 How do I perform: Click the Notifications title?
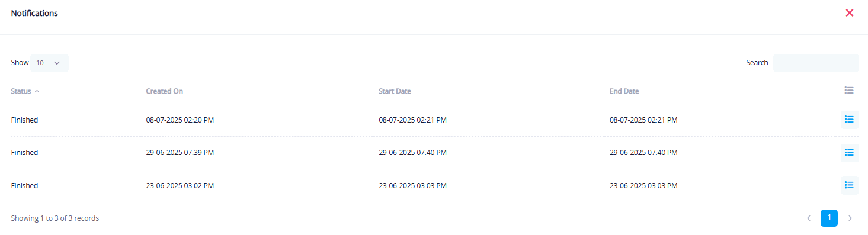[34, 13]
